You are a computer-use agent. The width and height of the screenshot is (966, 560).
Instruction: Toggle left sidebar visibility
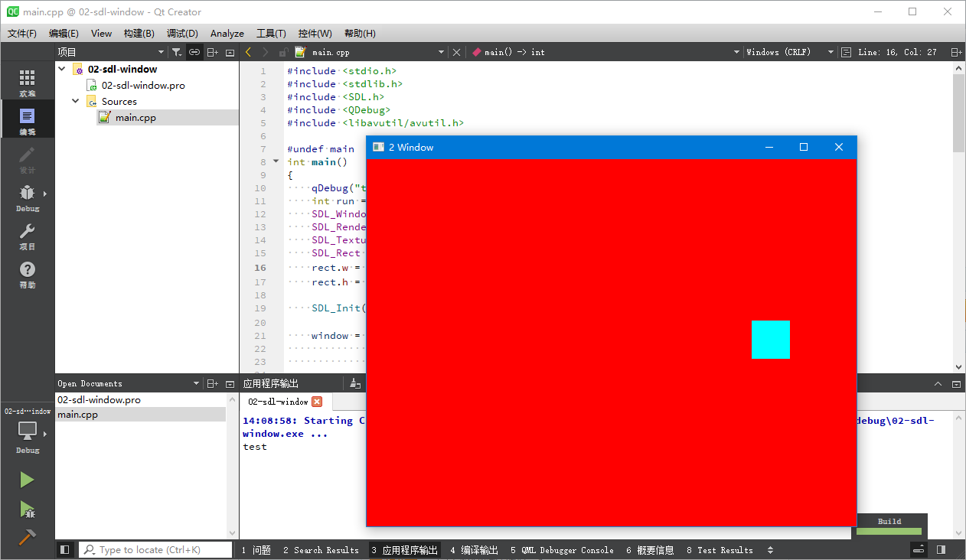click(x=65, y=549)
